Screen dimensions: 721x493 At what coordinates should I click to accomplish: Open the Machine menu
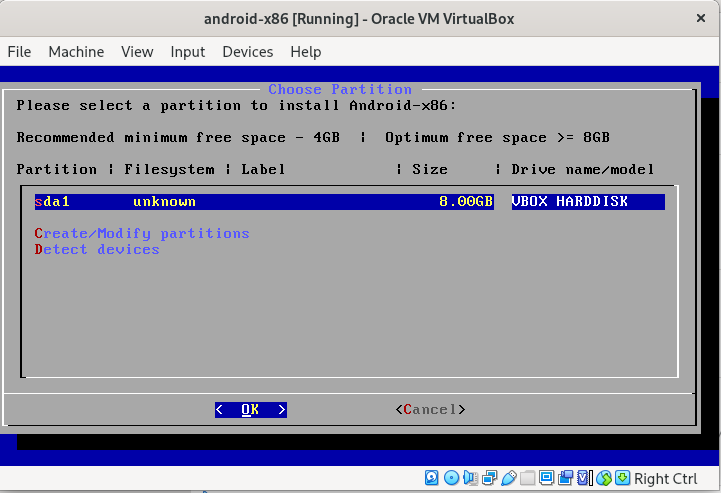point(76,52)
